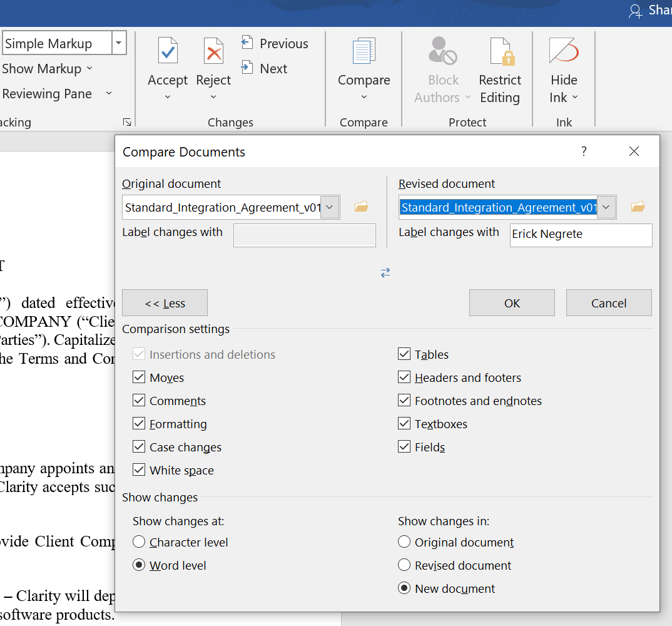Viewport: 672px width, 626px height.
Task: Close the Compare Documents dialog
Action: point(634,151)
